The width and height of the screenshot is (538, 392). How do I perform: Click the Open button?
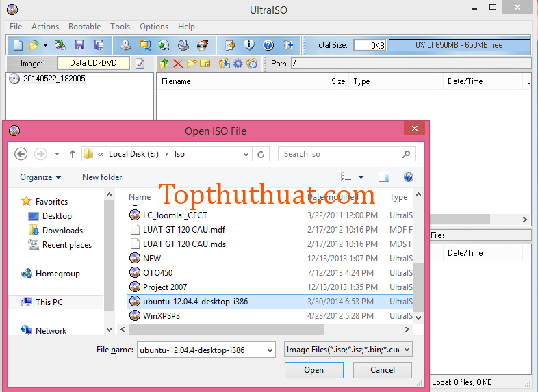pyautogui.click(x=313, y=370)
